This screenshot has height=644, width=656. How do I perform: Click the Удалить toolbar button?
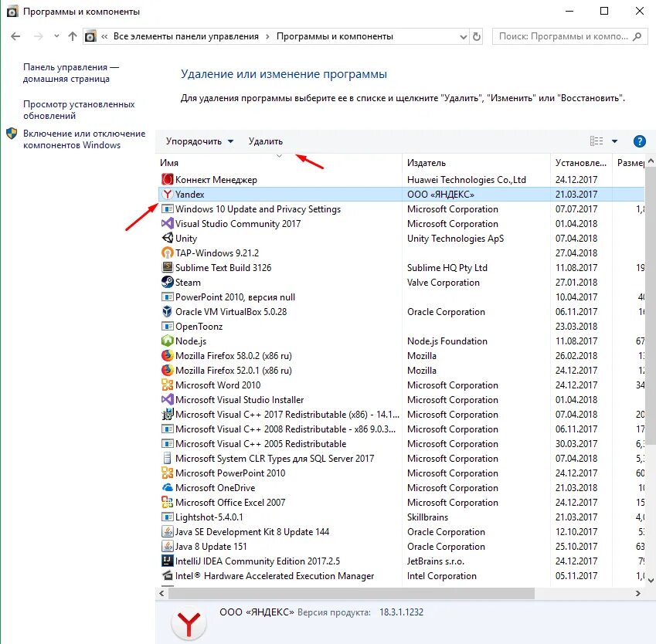(266, 141)
